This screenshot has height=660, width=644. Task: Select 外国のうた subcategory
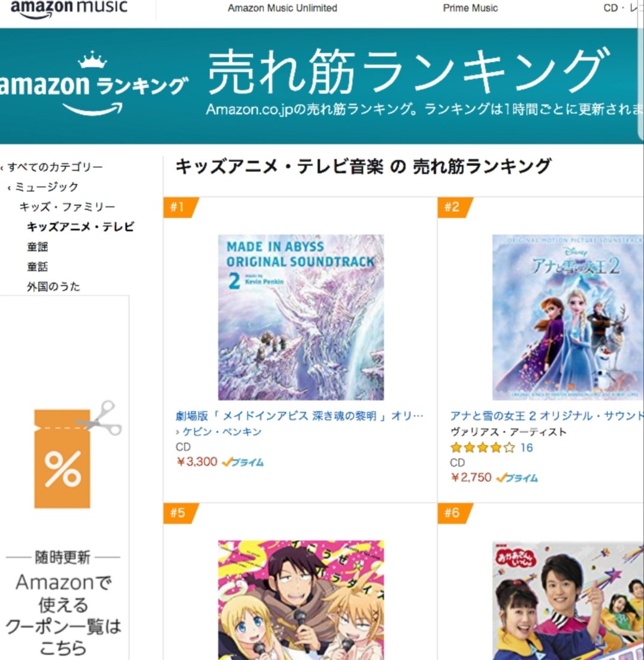[x=53, y=287]
